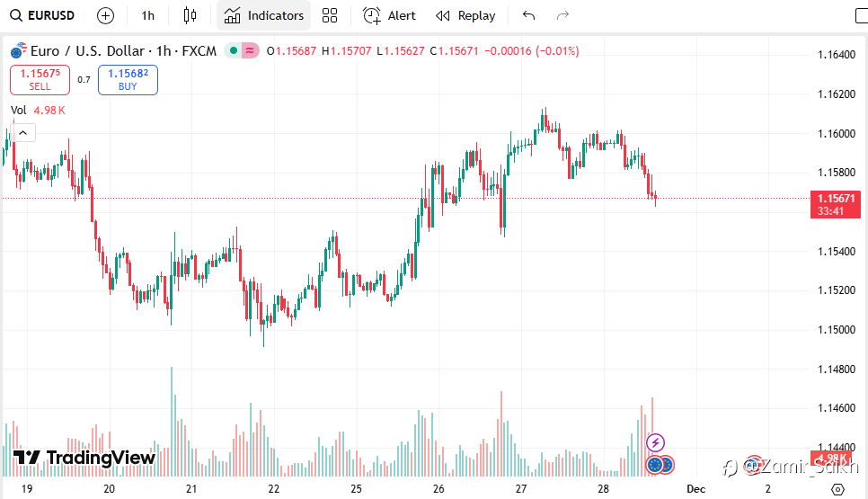The width and height of the screenshot is (868, 499).
Task: Click the blue BUY price button
Action: pyautogui.click(x=128, y=80)
